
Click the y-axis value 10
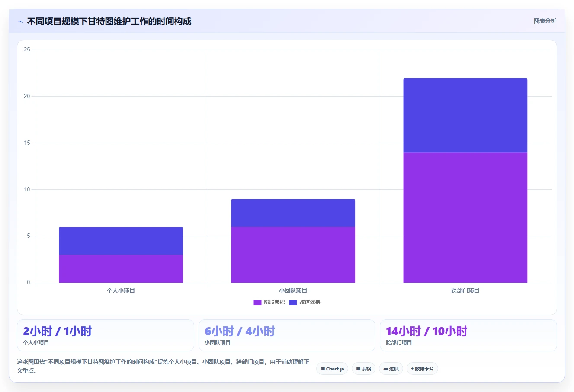27,189
